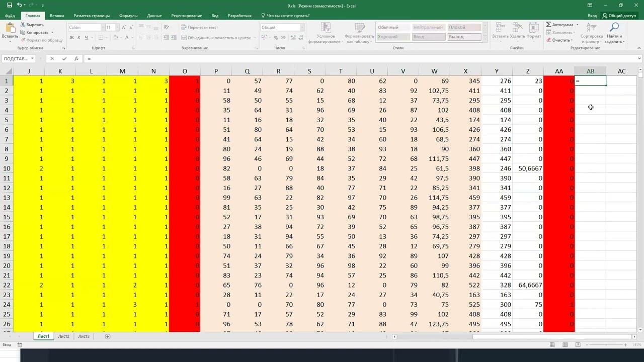Open Сортировка и фильтр options

(x=591, y=32)
